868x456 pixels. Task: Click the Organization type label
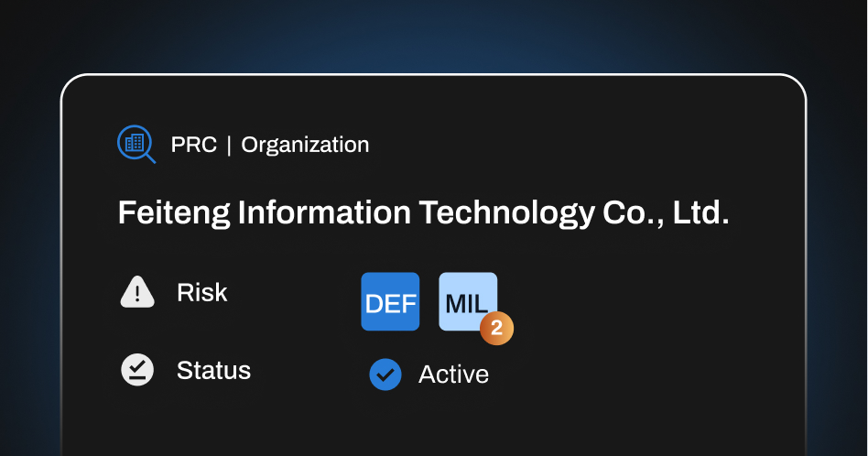click(305, 145)
